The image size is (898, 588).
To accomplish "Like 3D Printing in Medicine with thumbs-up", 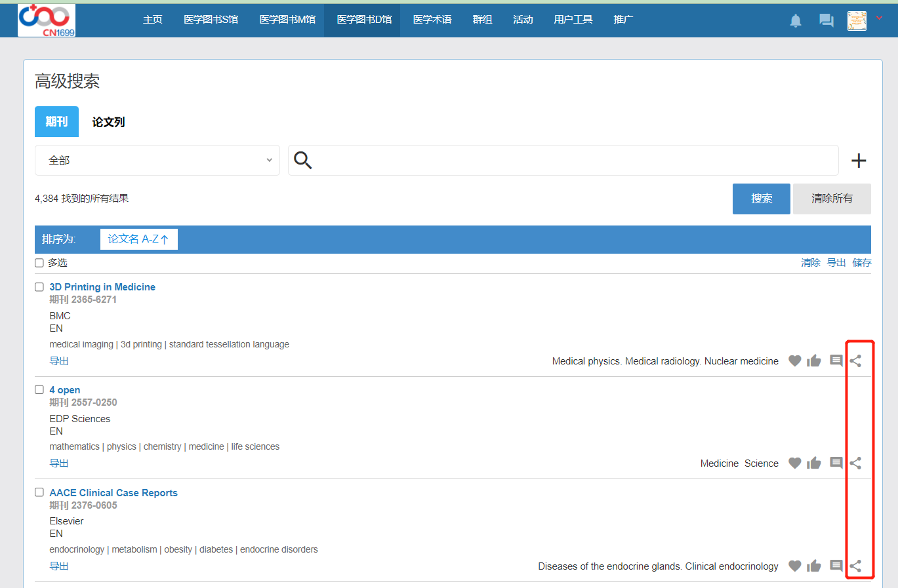I will (814, 361).
